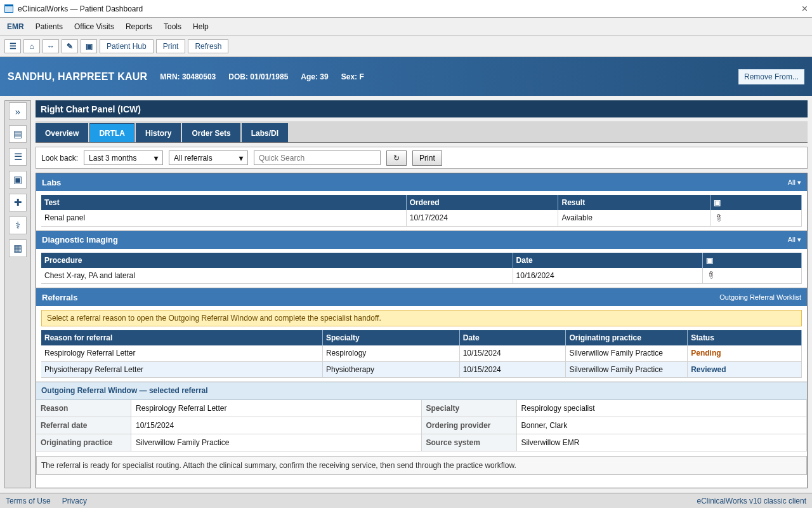Click the hamburger menu toolbar icon
The image size is (812, 508).
point(13,46)
